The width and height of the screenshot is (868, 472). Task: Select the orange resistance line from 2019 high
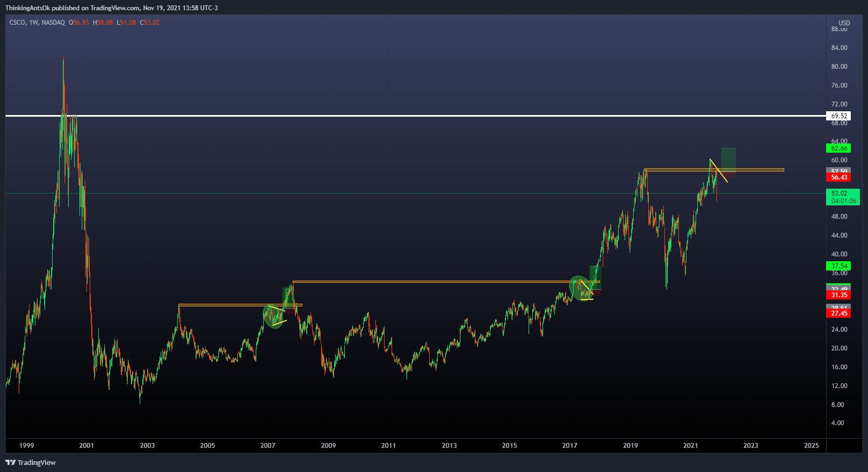coord(714,170)
